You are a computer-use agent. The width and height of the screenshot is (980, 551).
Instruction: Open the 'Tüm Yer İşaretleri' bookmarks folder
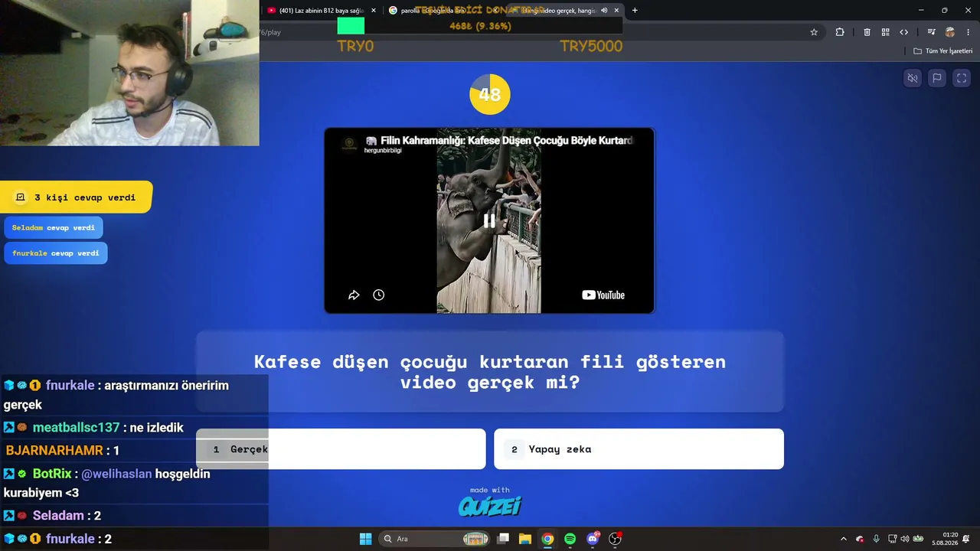tap(943, 51)
